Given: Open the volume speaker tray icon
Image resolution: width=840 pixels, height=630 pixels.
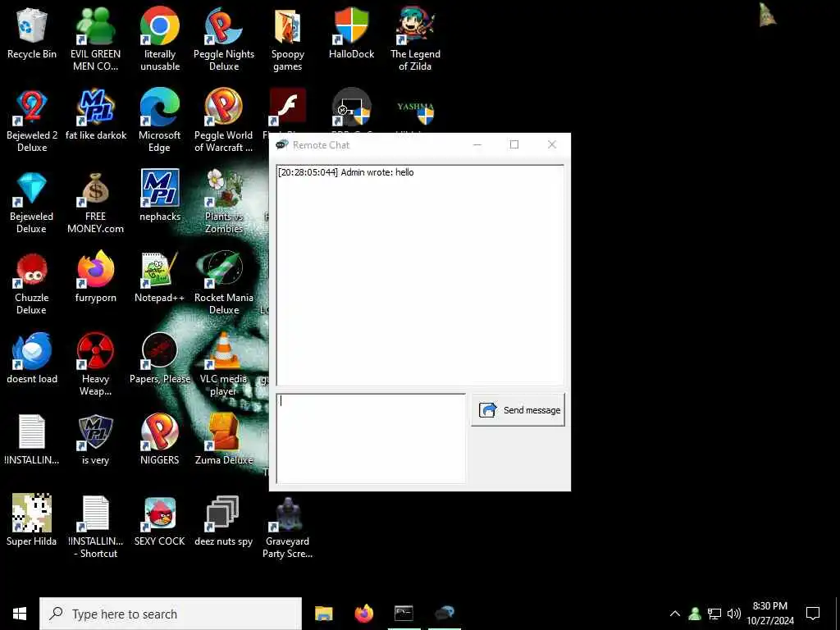Looking at the screenshot, I should 734,614.
